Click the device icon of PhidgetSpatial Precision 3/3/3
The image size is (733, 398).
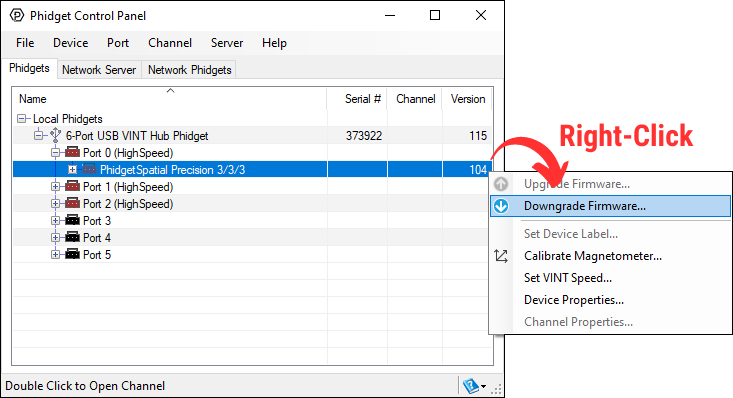coord(89,169)
